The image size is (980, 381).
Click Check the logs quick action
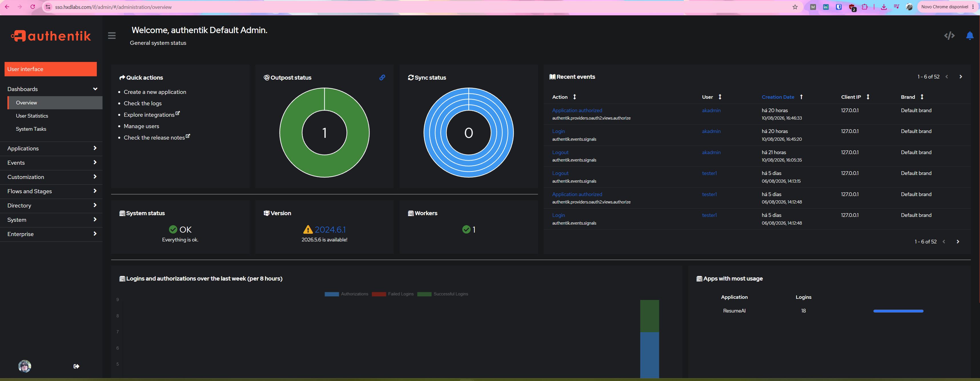click(143, 103)
